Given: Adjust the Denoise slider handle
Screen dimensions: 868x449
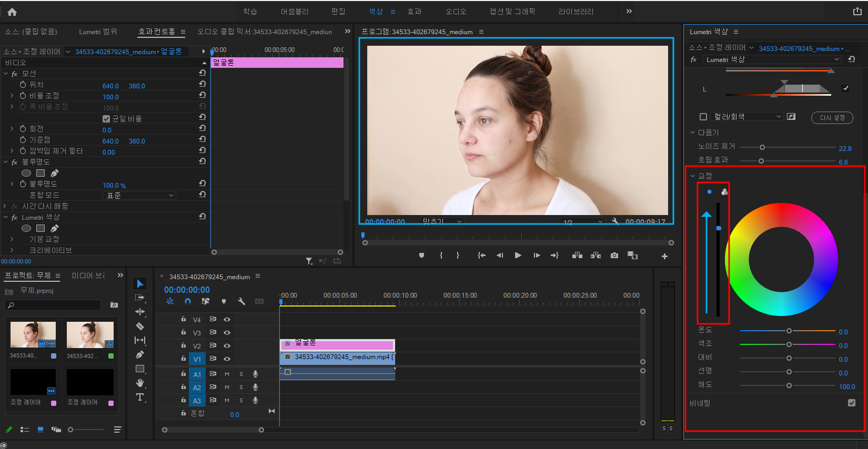Looking at the screenshot, I should point(762,147).
